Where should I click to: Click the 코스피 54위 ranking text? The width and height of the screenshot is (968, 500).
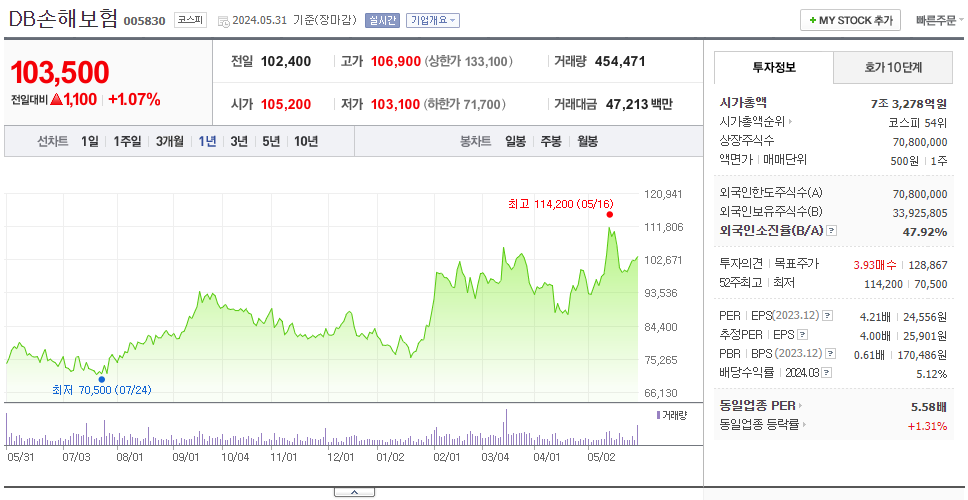[918, 122]
